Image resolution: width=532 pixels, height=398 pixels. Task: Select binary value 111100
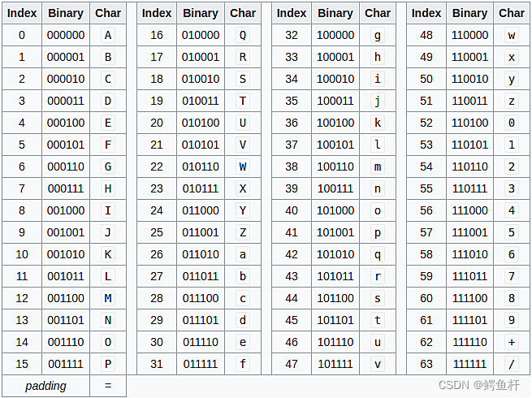[470, 298]
